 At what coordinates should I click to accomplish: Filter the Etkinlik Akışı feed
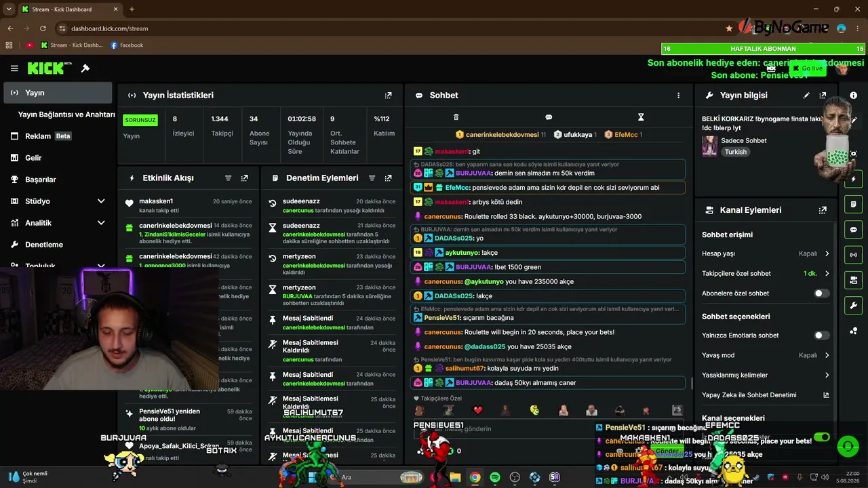(229, 178)
